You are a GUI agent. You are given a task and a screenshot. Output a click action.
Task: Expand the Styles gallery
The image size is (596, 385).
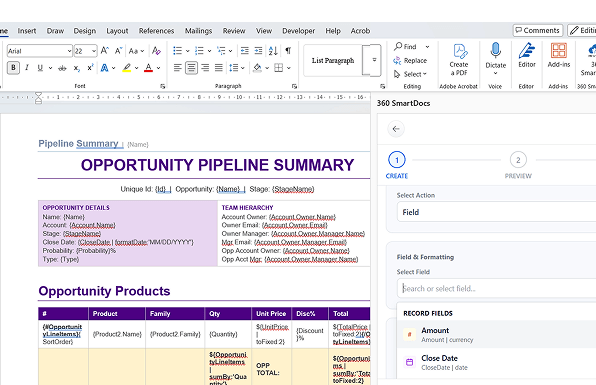(374, 60)
